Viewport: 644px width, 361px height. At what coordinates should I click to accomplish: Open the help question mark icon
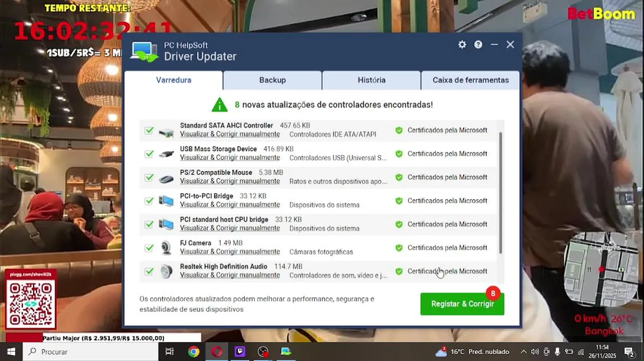pyautogui.click(x=478, y=45)
